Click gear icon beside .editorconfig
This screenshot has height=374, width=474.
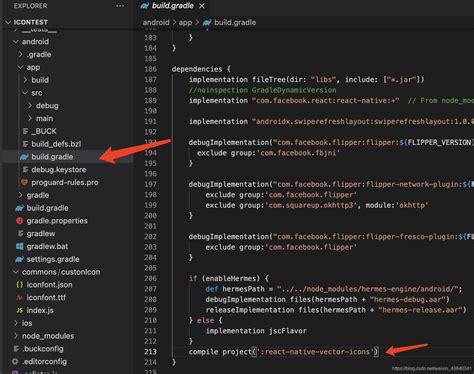coord(15,361)
